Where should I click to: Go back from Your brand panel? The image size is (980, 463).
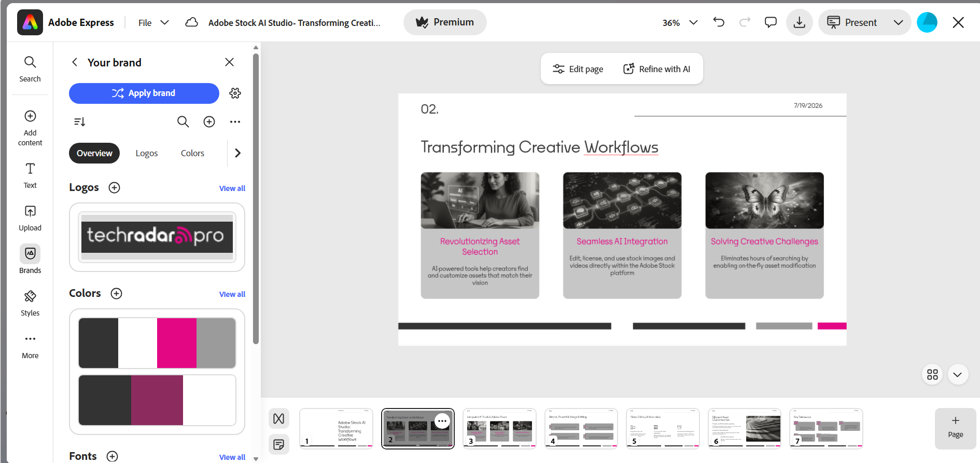[x=75, y=62]
